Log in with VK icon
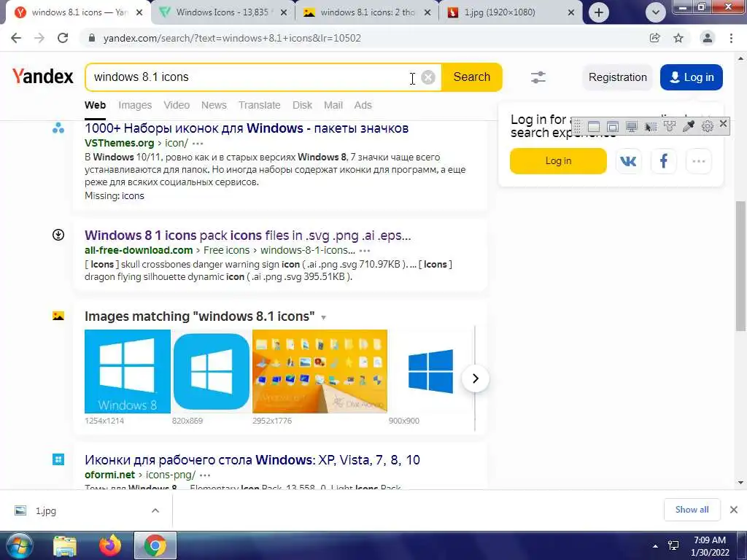Viewport: 747px width, 560px height. click(628, 161)
